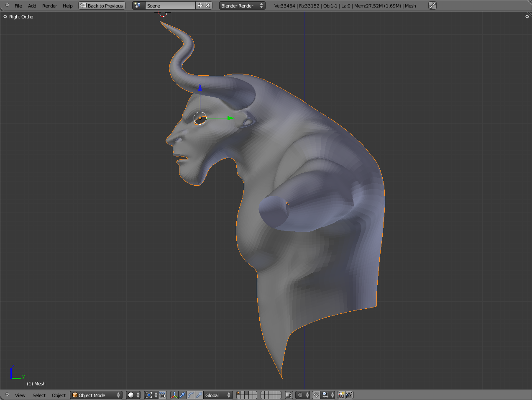Viewport: 532px width, 400px height.
Task: Select the rotate manipulator icon
Action: (x=191, y=395)
